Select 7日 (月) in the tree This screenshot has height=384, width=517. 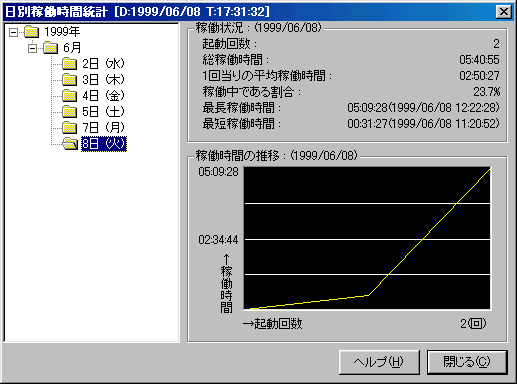[103, 128]
